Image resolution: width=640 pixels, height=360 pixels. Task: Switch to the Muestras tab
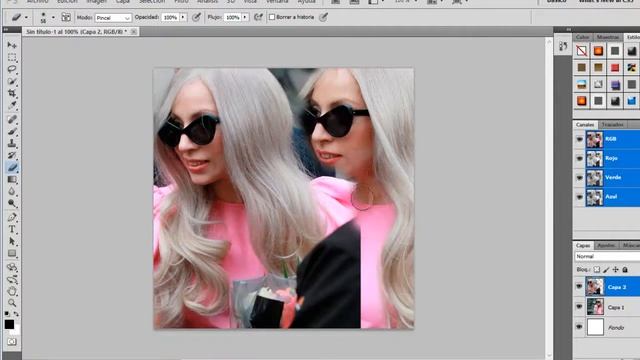tap(608, 37)
